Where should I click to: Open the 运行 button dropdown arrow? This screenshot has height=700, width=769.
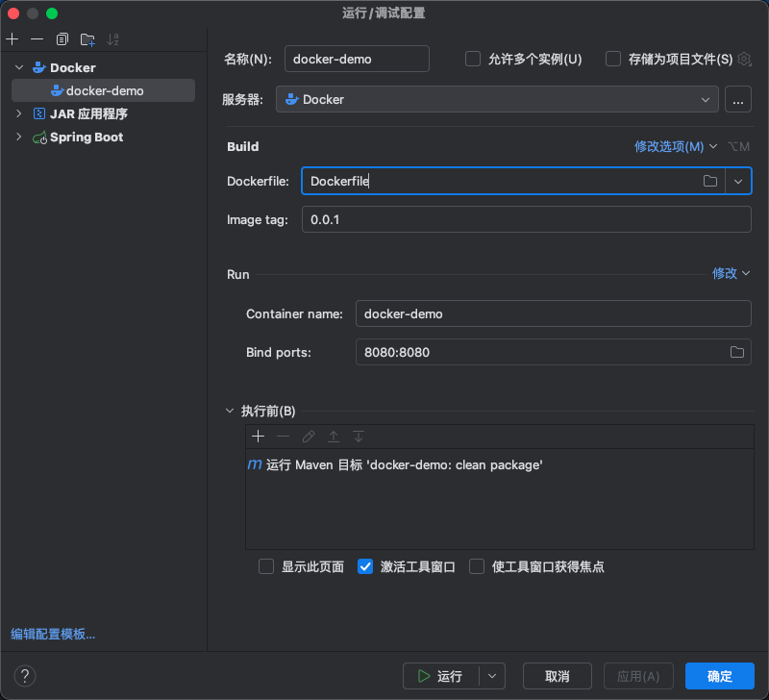pos(492,676)
